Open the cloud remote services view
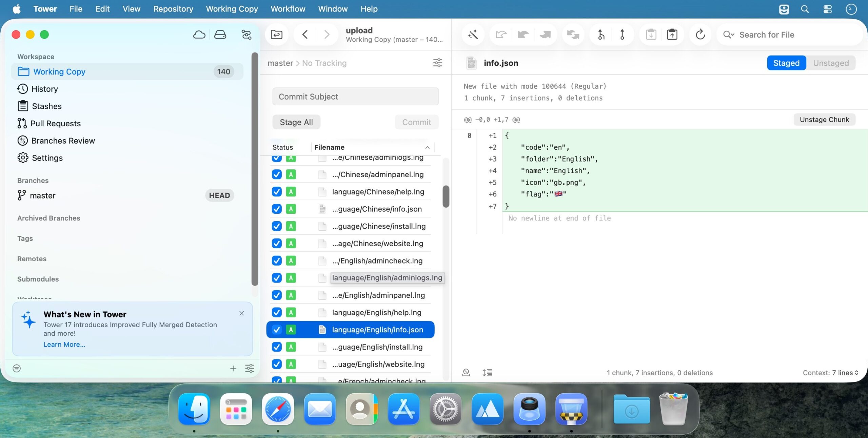 tap(199, 35)
